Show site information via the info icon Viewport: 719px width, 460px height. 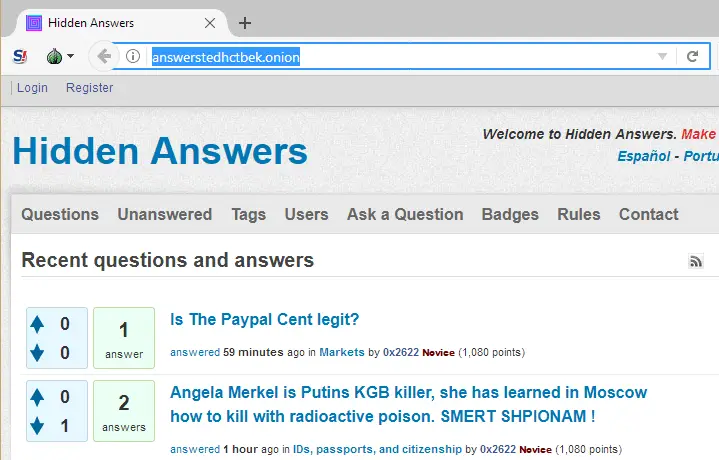(133, 57)
